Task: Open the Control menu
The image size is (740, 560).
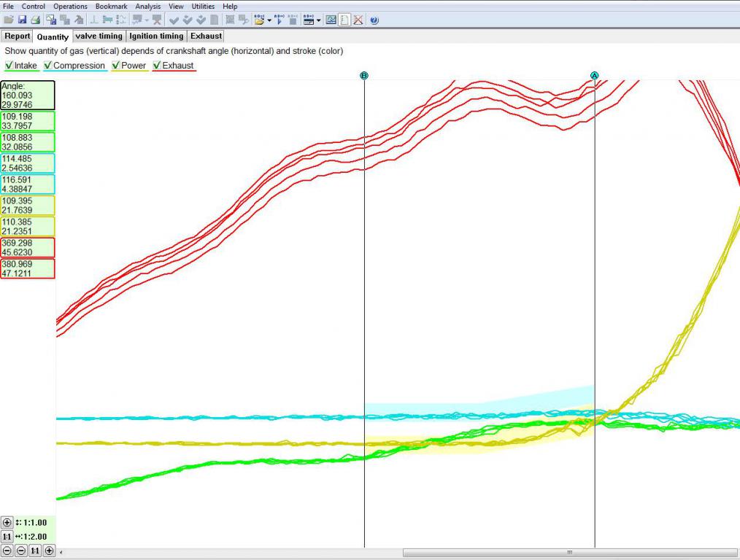Action: (34, 6)
